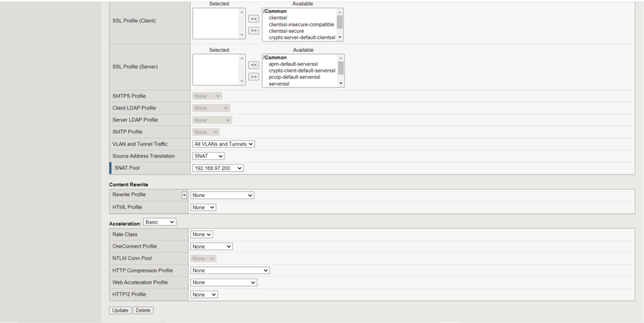Screen dimensions: 644x323
Task: Pick serverssl from the server Available list
Action: (279, 84)
